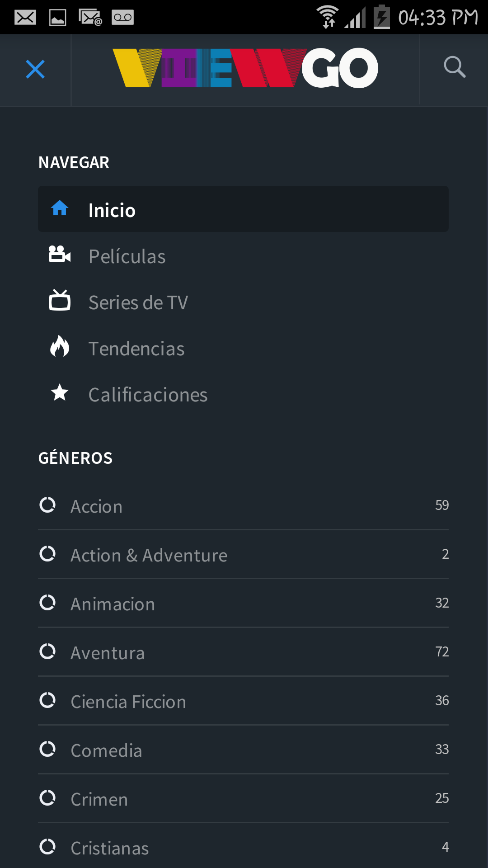Image resolution: width=488 pixels, height=868 pixels.
Task: Select the Aventura genre
Action: coord(108,653)
